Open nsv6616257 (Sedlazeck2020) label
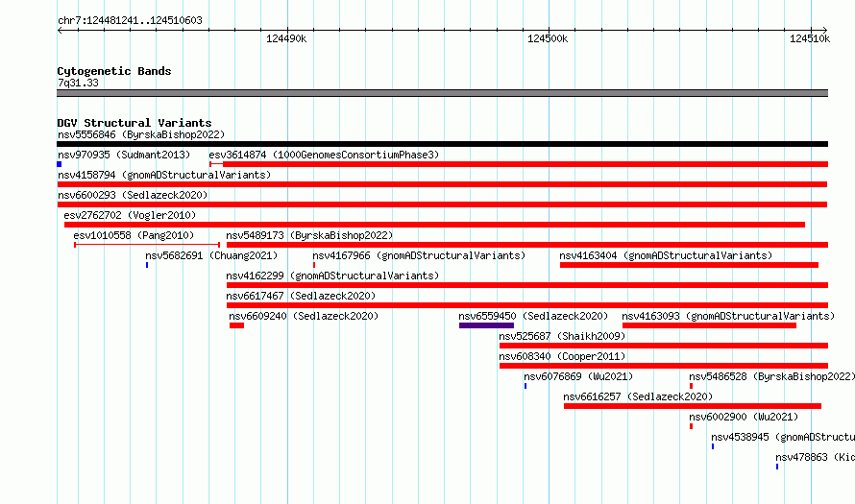The height and width of the screenshot is (504, 855). pyautogui.click(x=638, y=396)
